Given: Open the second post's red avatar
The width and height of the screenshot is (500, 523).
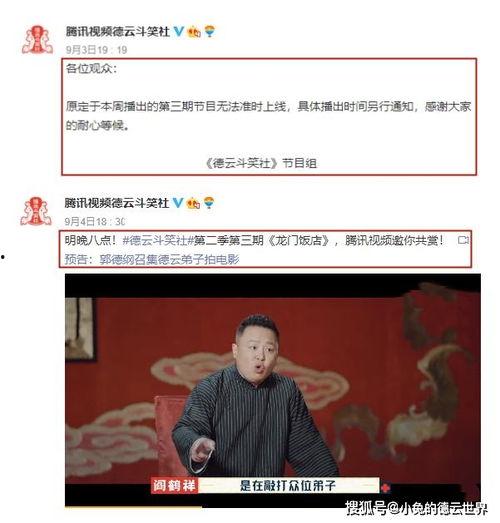Looking at the screenshot, I should [x=36, y=211].
